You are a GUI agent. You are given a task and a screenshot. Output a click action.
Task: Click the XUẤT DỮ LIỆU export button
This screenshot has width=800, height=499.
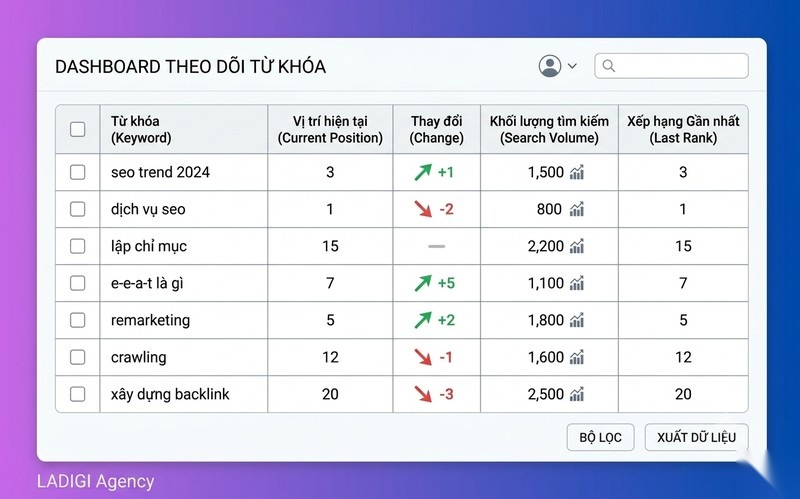[696, 437]
